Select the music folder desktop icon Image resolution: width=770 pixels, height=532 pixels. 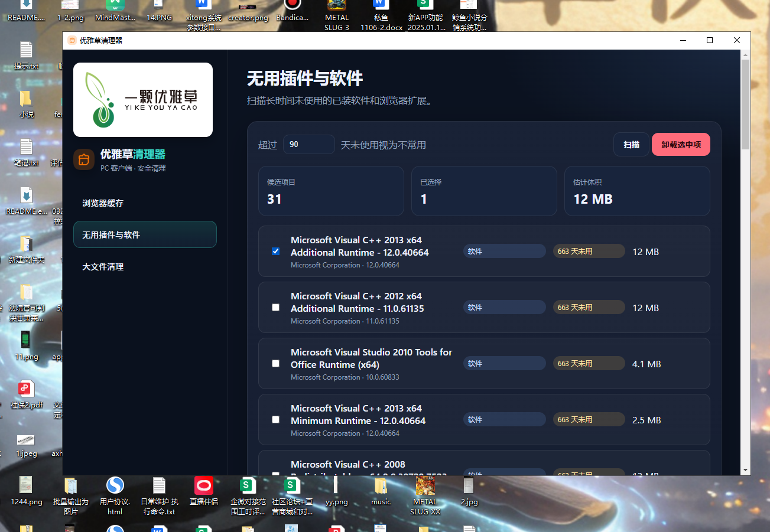tap(381, 491)
